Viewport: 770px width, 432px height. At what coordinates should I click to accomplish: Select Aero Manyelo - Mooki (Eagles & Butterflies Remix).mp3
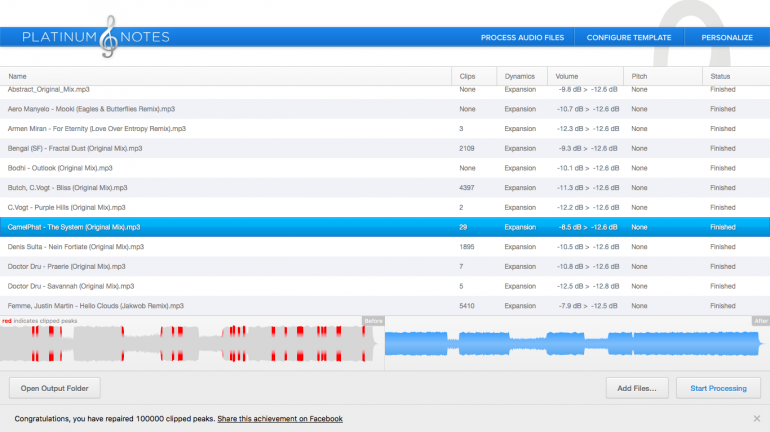point(385,109)
